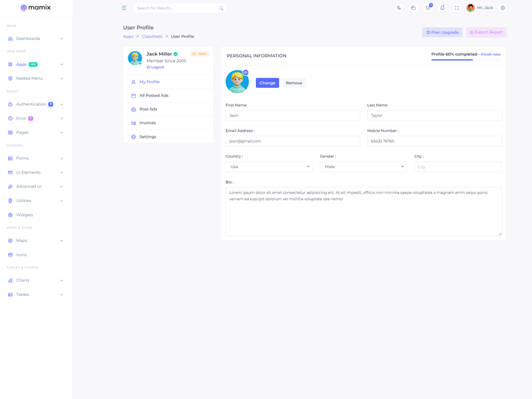Open the Gender dropdown showing Male
This screenshot has width=532, height=399.
363,167
